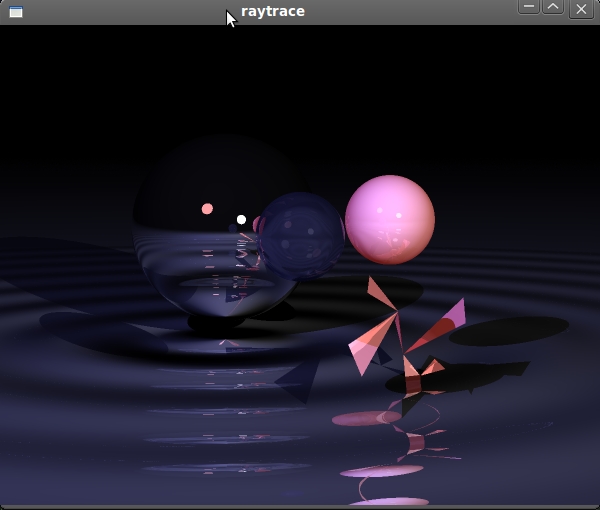The height and width of the screenshot is (510, 600).
Task: Select the dark blue translucent sphere
Action: (301, 236)
